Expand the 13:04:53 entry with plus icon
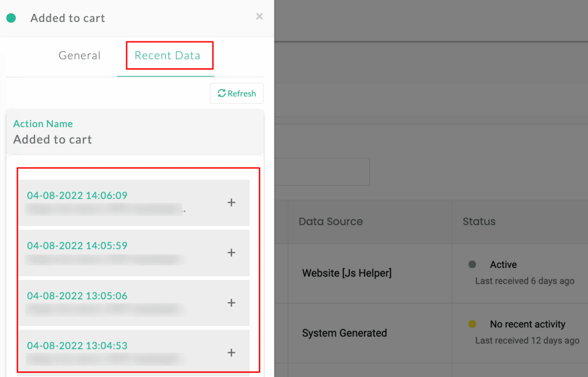This screenshot has height=377, width=588. [x=231, y=353]
